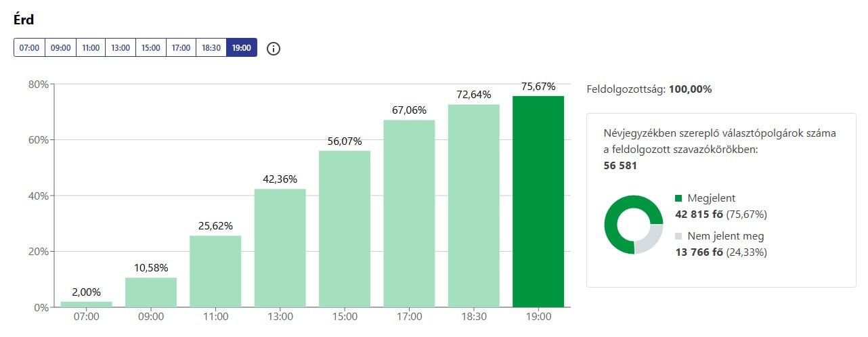Viewport: 868px width, 337px height.
Task: Select the 42,36% bar at 13:00
Action: [280, 248]
